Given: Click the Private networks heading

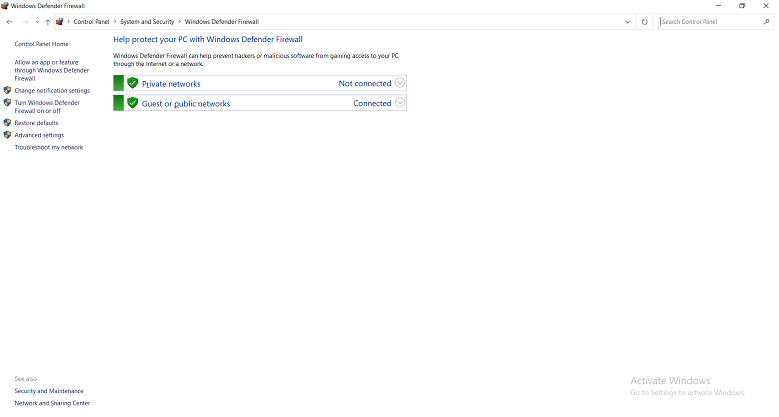Looking at the screenshot, I should 171,84.
